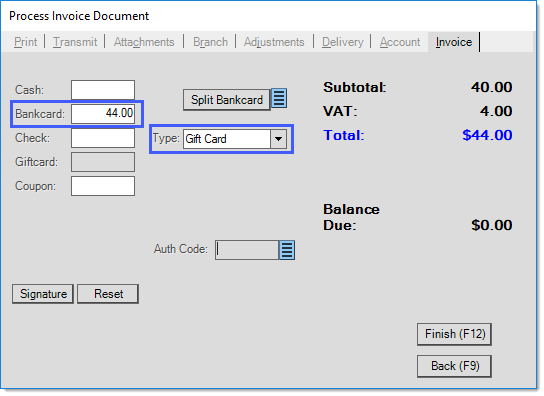Open the Branch tab
544x396 pixels.
coord(210,42)
